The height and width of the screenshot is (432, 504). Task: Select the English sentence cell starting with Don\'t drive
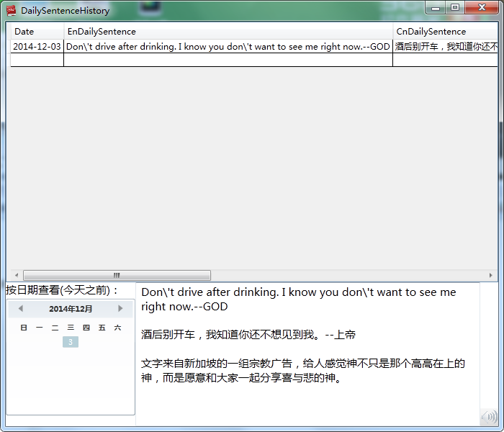228,47
